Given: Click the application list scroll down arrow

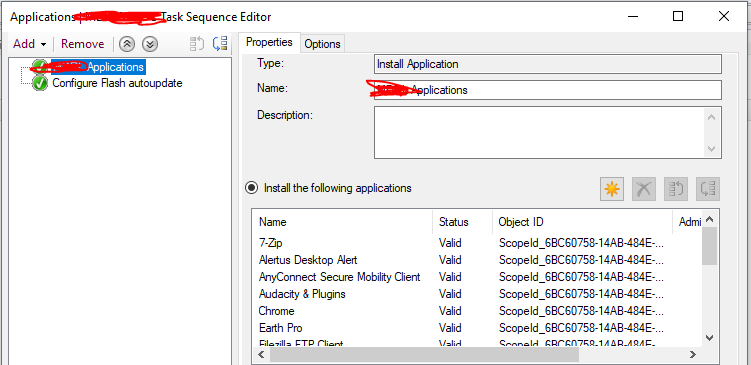Looking at the screenshot, I should [x=710, y=338].
